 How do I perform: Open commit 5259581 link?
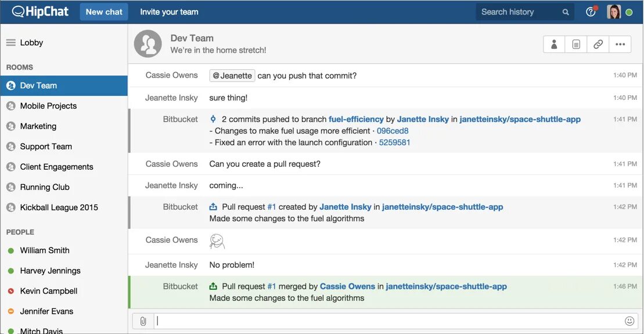pyautogui.click(x=394, y=142)
